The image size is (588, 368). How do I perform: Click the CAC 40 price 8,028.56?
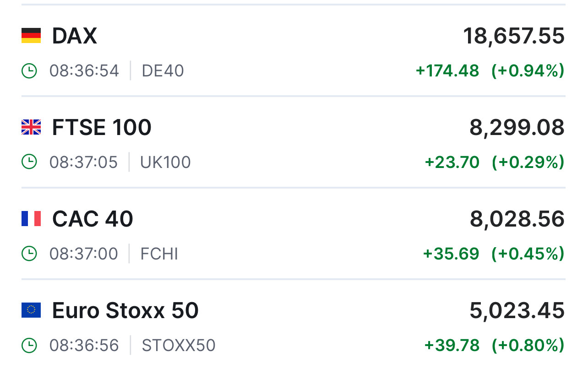pos(517,219)
